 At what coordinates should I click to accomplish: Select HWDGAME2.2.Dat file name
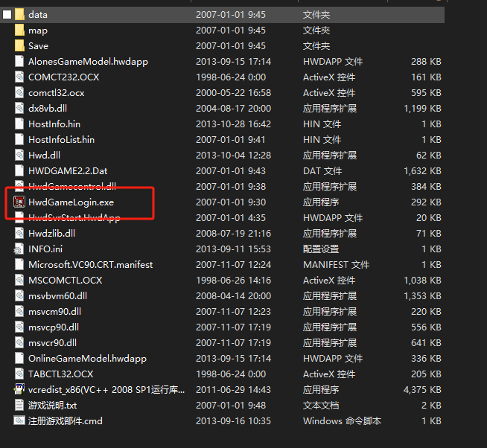tap(68, 170)
